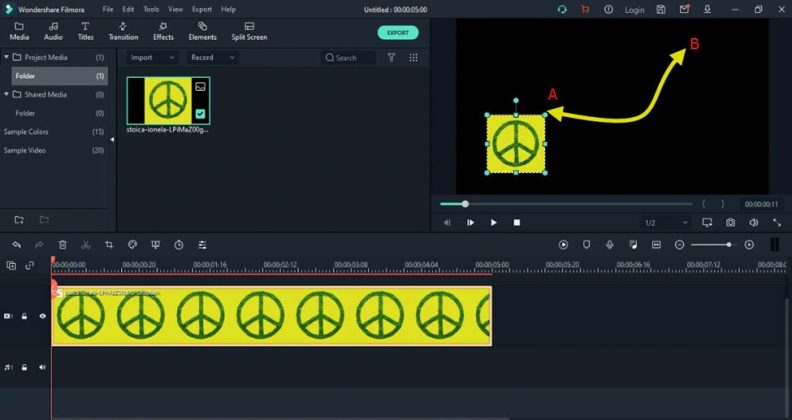This screenshot has width=792, height=420.
Task: Open the preview quality 1/2 dropdown
Action: (666, 223)
